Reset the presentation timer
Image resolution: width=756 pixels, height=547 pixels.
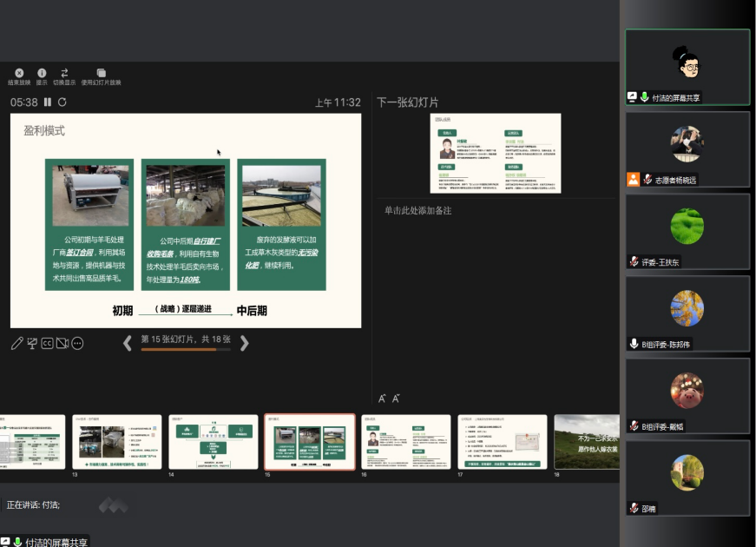pos(62,102)
